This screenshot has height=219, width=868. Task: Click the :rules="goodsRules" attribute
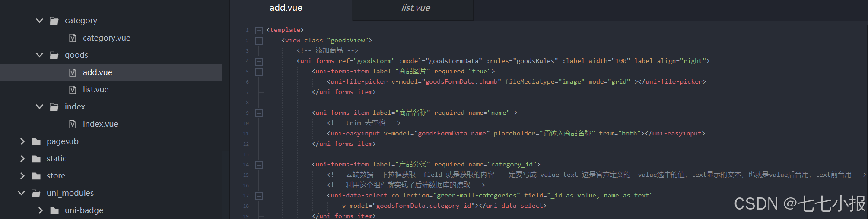(522, 61)
